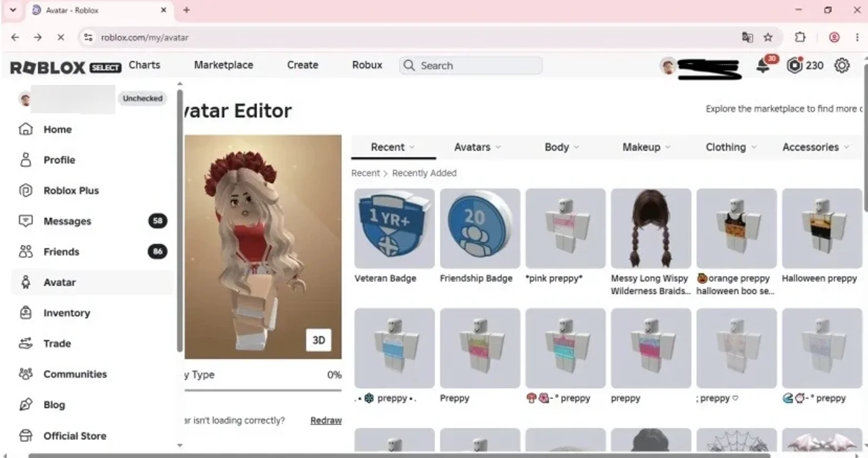Viewport: 868px width, 458px height.
Task: Bookmark this page with the star icon
Action: [768, 37]
